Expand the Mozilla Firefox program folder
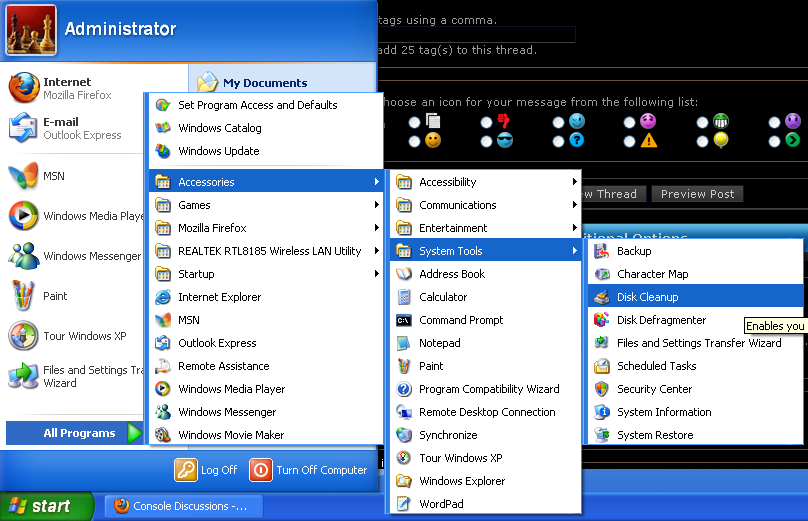Screen dimensions: 808x521 pyautogui.click(x=266, y=228)
